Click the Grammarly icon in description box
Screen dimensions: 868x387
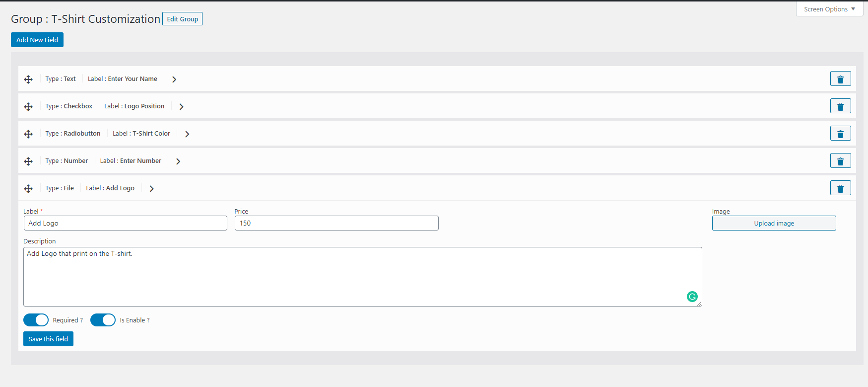click(692, 297)
